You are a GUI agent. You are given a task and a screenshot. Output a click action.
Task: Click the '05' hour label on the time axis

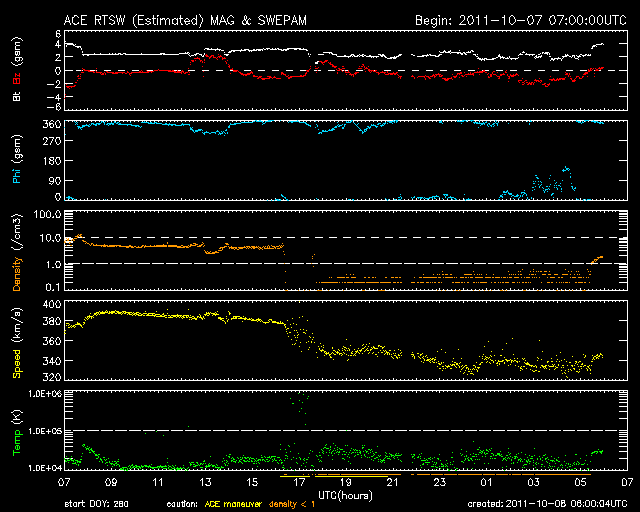(x=580, y=483)
